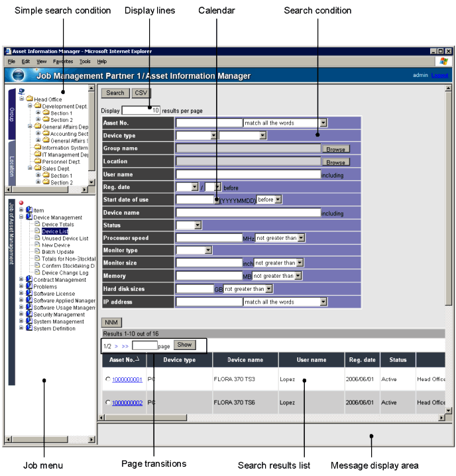456x476 pixels.
Task: Switch to the Group tab
Action: [12, 114]
